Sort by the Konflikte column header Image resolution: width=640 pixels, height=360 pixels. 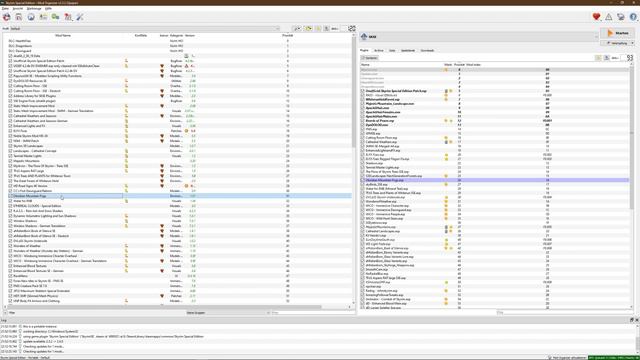(141, 36)
